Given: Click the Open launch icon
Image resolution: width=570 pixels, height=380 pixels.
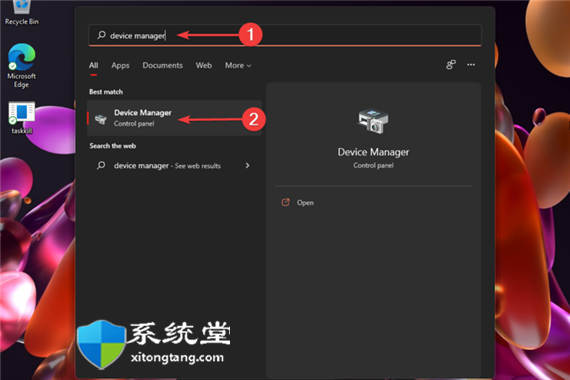Looking at the screenshot, I should pos(286,203).
